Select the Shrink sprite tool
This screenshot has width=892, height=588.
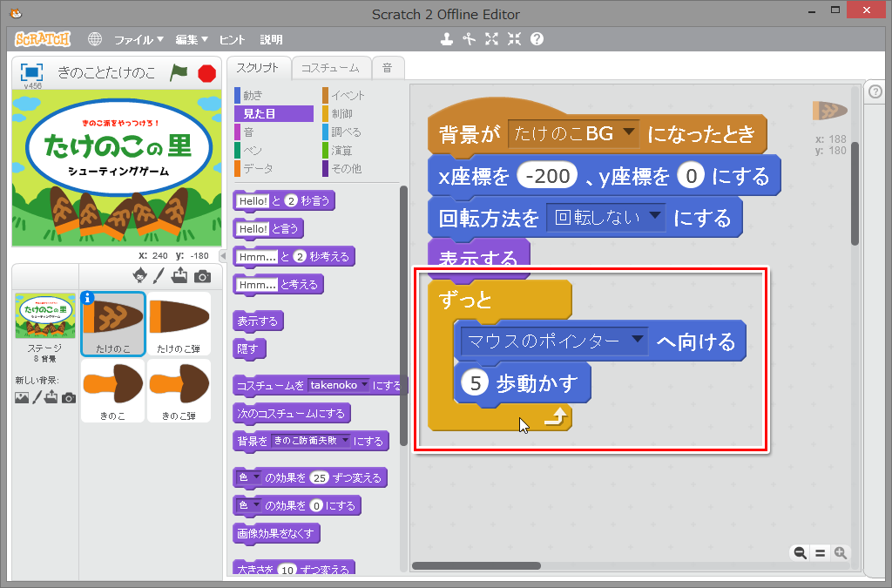[x=514, y=39]
